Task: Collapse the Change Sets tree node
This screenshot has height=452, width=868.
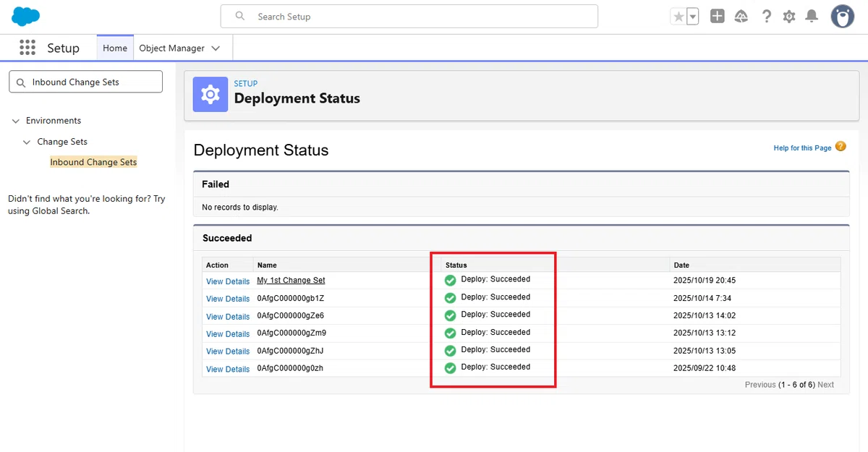Action: tap(27, 142)
